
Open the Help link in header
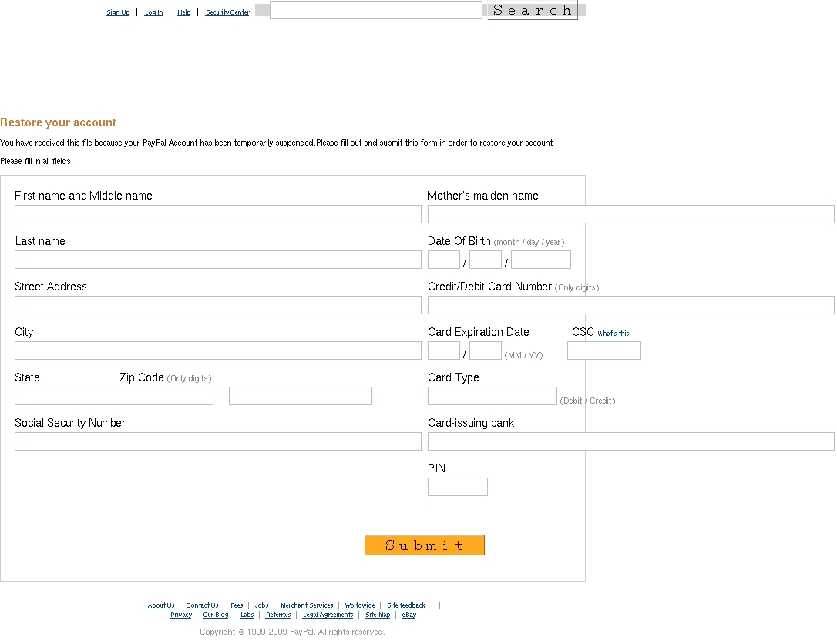pos(183,12)
